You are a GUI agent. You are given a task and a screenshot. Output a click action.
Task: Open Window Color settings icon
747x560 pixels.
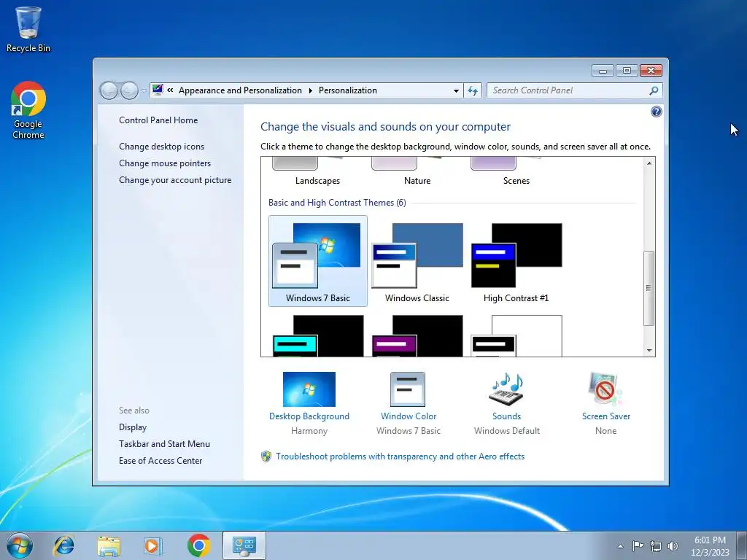(x=408, y=389)
